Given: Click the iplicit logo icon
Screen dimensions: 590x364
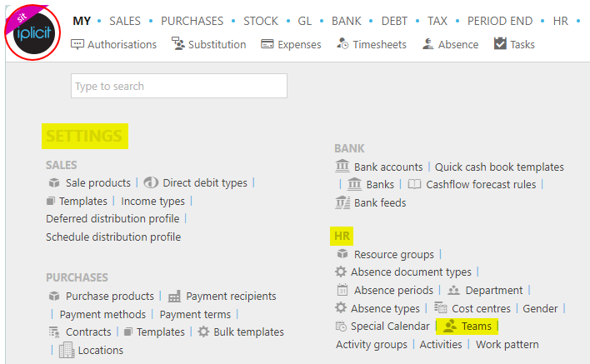Looking at the screenshot, I should [33, 32].
